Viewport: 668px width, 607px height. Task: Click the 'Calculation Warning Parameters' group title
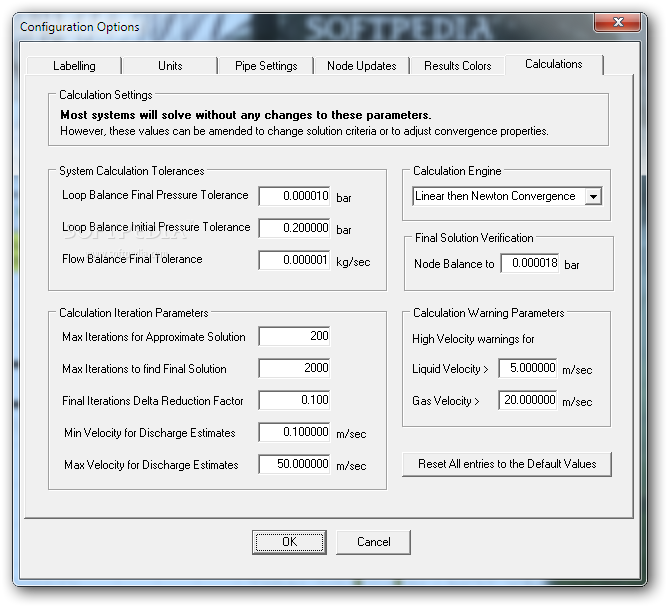click(x=489, y=313)
